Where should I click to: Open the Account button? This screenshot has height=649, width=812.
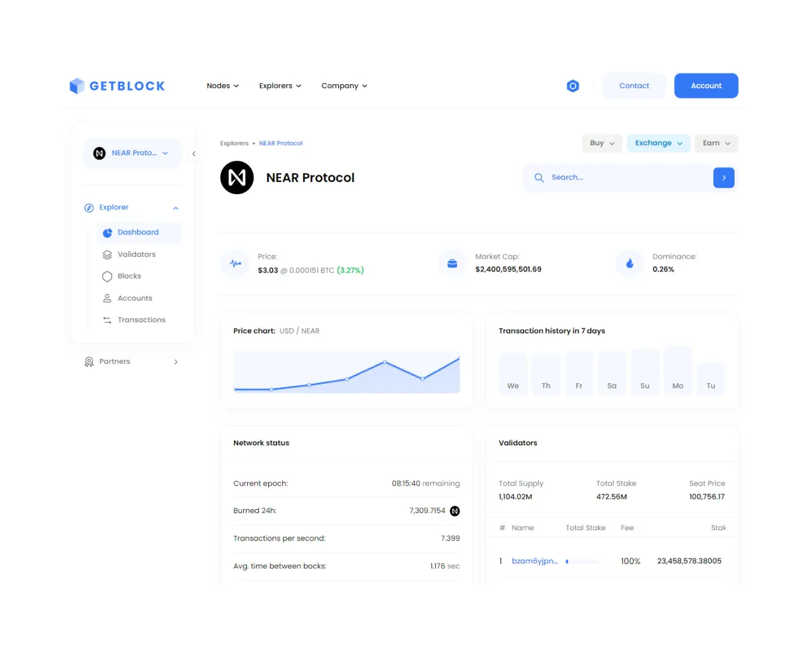pyautogui.click(x=706, y=86)
